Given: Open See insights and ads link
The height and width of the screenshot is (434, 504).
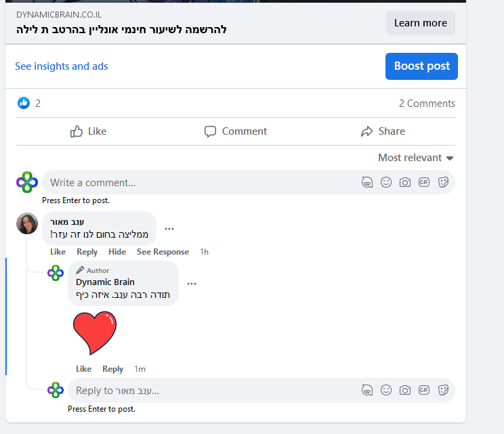Looking at the screenshot, I should pos(62,66).
